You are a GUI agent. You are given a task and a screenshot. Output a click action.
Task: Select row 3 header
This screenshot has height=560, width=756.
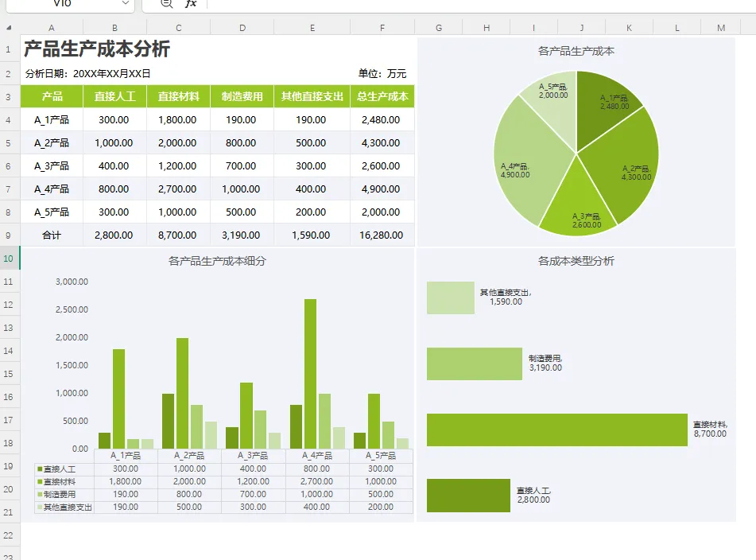pyautogui.click(x=9, y=96)
